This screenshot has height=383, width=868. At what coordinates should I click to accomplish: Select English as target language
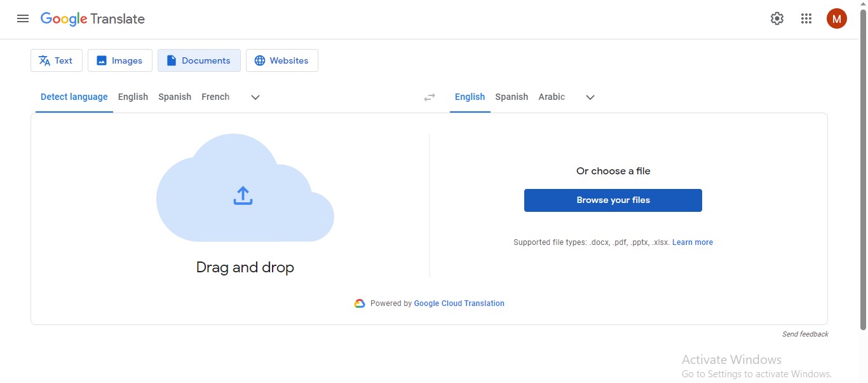click(x=470, y=97)
